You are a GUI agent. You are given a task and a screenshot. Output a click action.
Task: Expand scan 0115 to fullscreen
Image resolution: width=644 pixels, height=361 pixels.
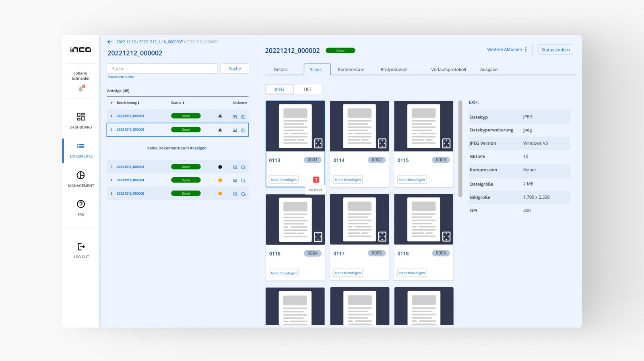[446, 143]
